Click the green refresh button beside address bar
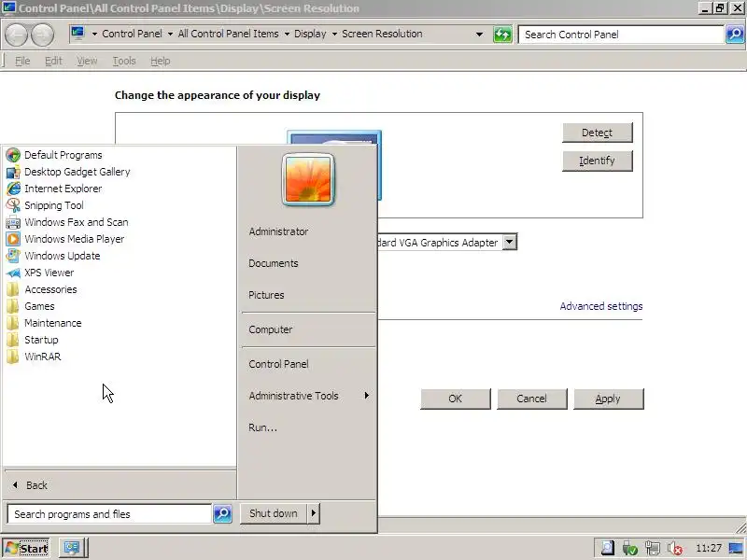Image resolution: width=747 pixels, height=560 pixels. [502, 35]
